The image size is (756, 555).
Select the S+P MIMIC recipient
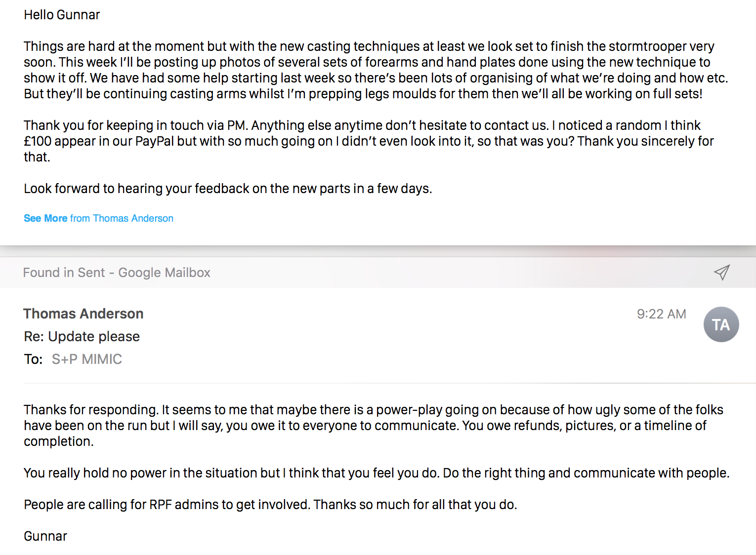(87, 359)
